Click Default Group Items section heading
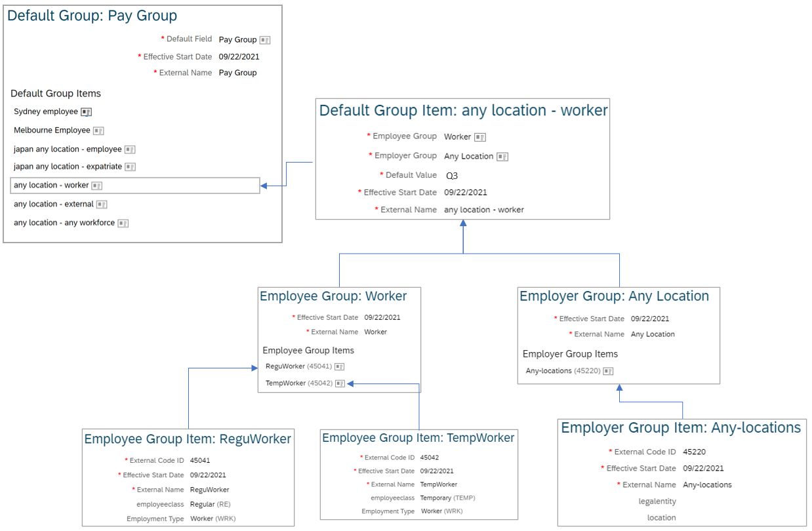The width and height of the screenshot is (812, 531). coord(56,94)
